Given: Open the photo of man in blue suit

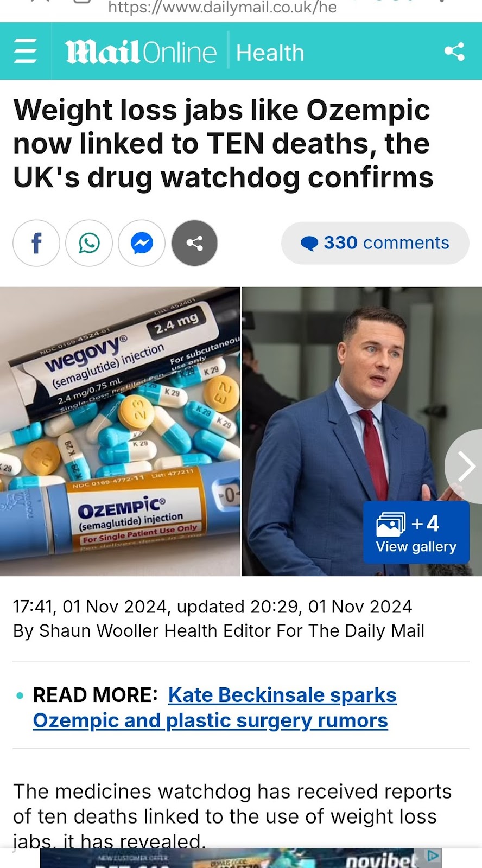Looking at the screenshot, I should [x=361, y=431].
